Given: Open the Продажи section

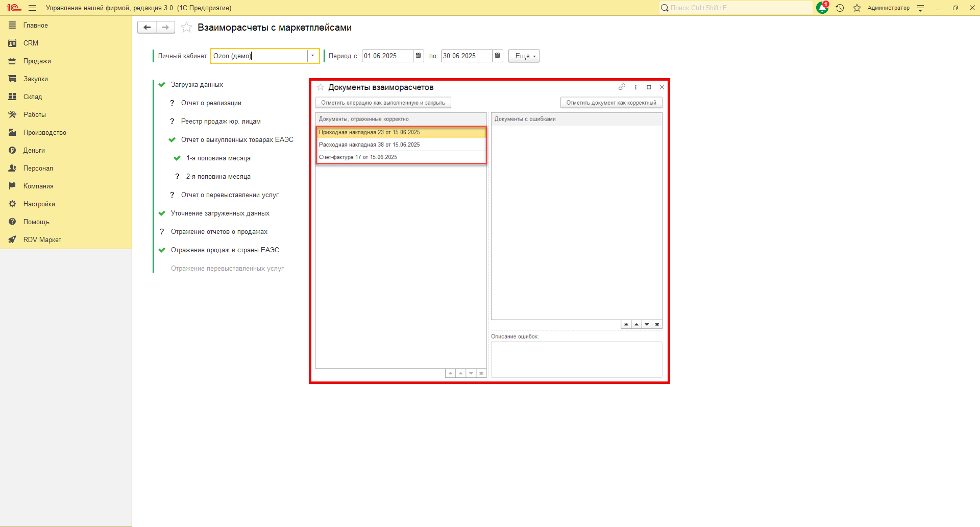Looking at the screenshot, I should 37,61.
